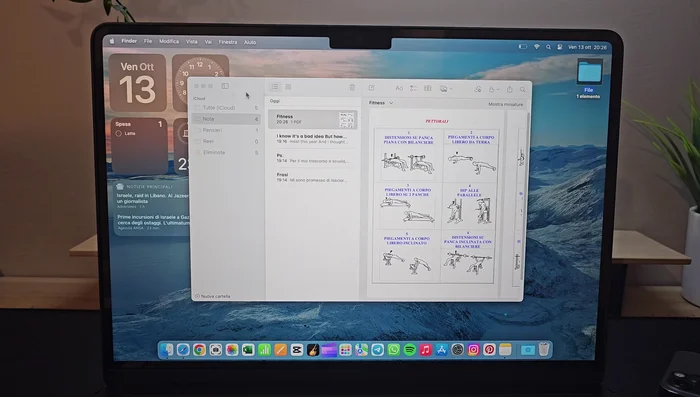Delete the selected note with the trash icon
This screenshot has width=700, height=397.
[352, 88]
